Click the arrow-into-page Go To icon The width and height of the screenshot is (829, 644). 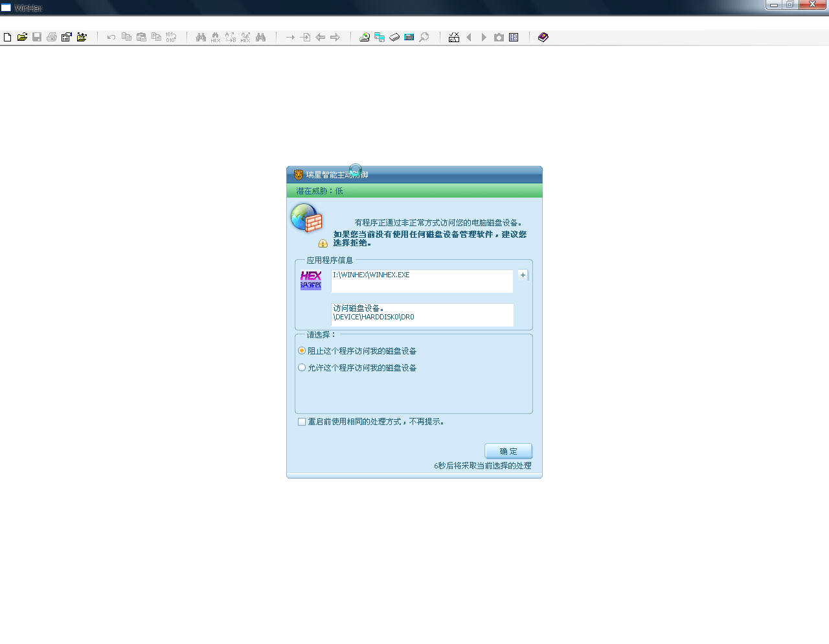pos(305,37)
